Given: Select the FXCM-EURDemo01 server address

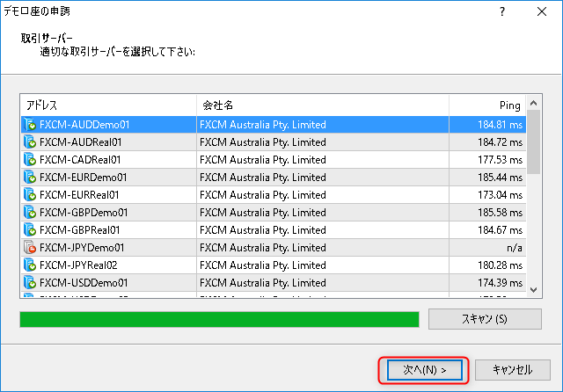Looking at the screenshot, I should [84, 178].
